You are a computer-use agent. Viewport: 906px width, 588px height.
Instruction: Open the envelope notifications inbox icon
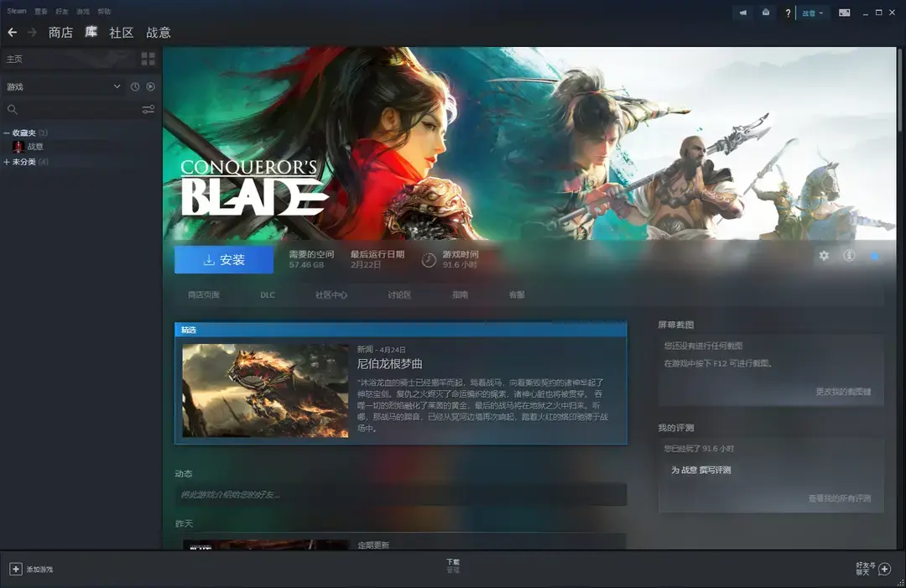(x=766, y=13)
